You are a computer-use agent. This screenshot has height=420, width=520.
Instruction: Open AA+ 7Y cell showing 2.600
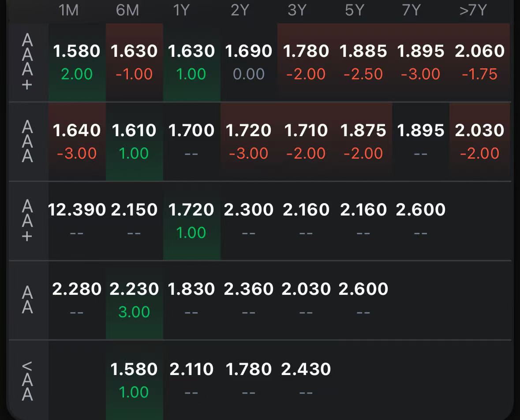[421, 221]
